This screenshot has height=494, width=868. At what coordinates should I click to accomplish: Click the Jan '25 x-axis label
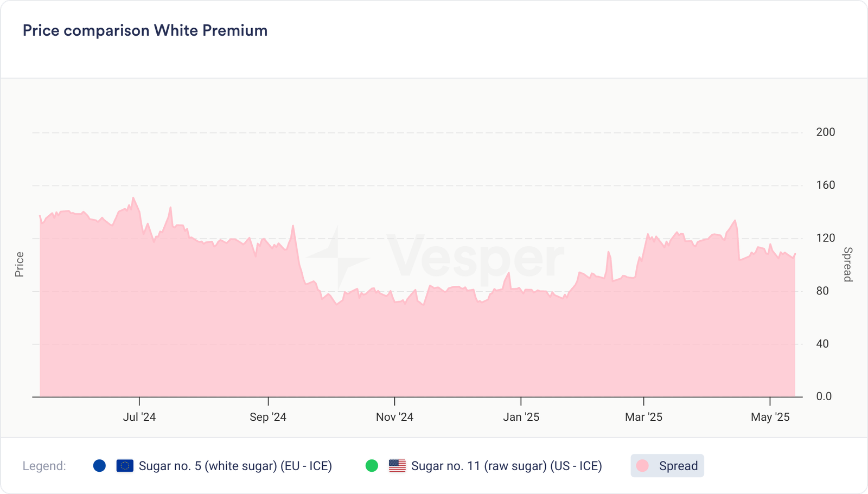(521, 417)
